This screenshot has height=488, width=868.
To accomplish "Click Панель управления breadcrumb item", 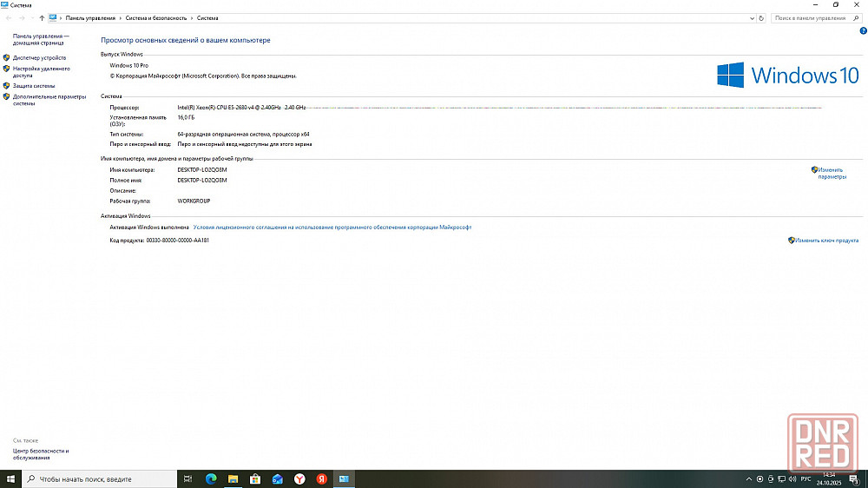I will 90,17.
